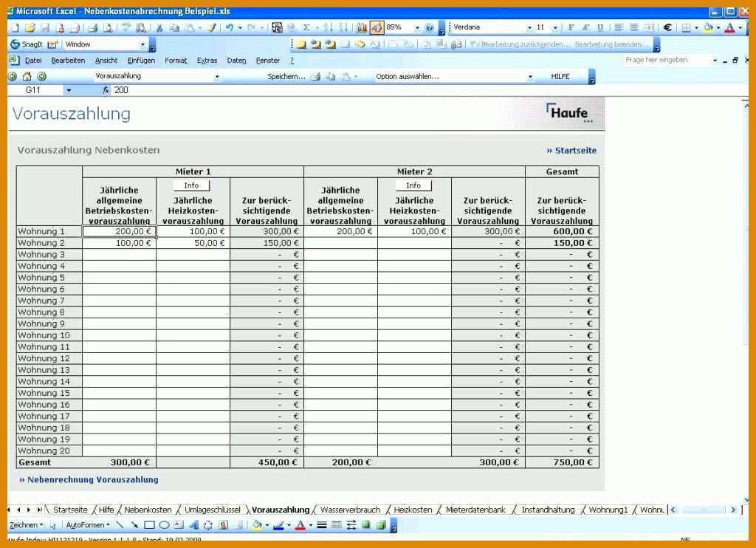Open the Chart Wizard icon
This screenshot has height=548, width=756.
coord(362,27)
